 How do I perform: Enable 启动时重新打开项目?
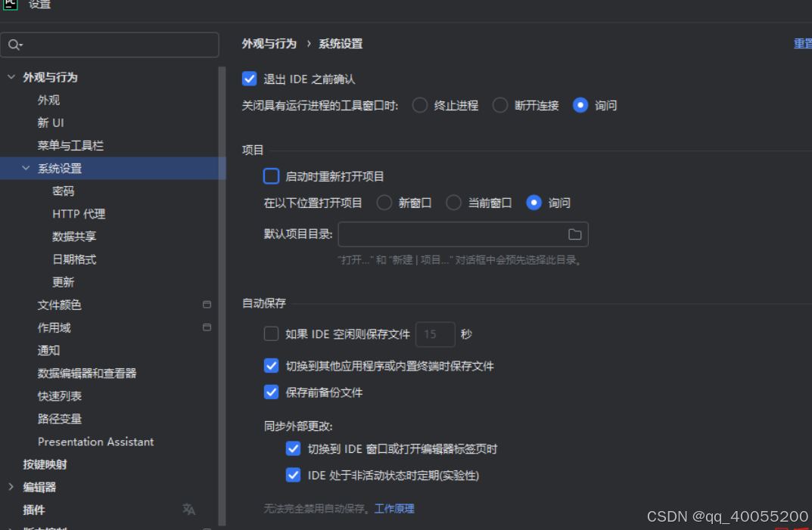point(271,175)
